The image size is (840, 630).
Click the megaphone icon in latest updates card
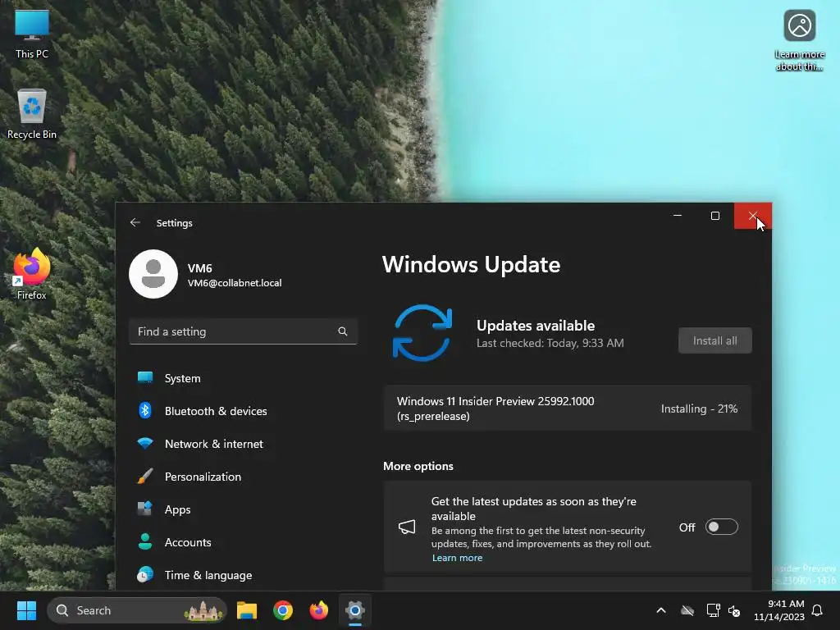click(x=407, y=527)
